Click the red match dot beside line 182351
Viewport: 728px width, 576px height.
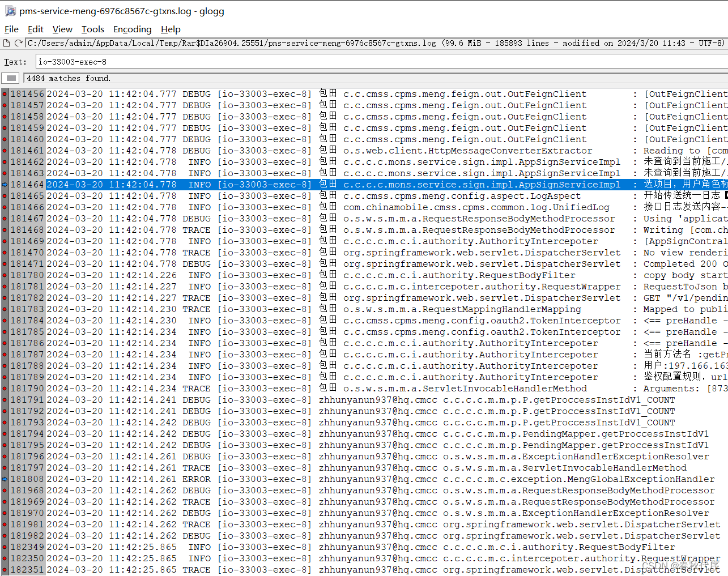tap(5, 570)
